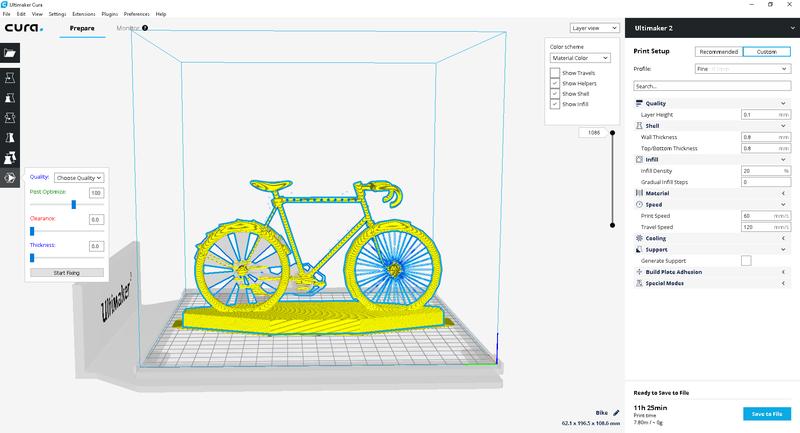Open the Extensions menu
This screenshot has width=800, height=433.
pyautogui.click(x=83, y=15)
